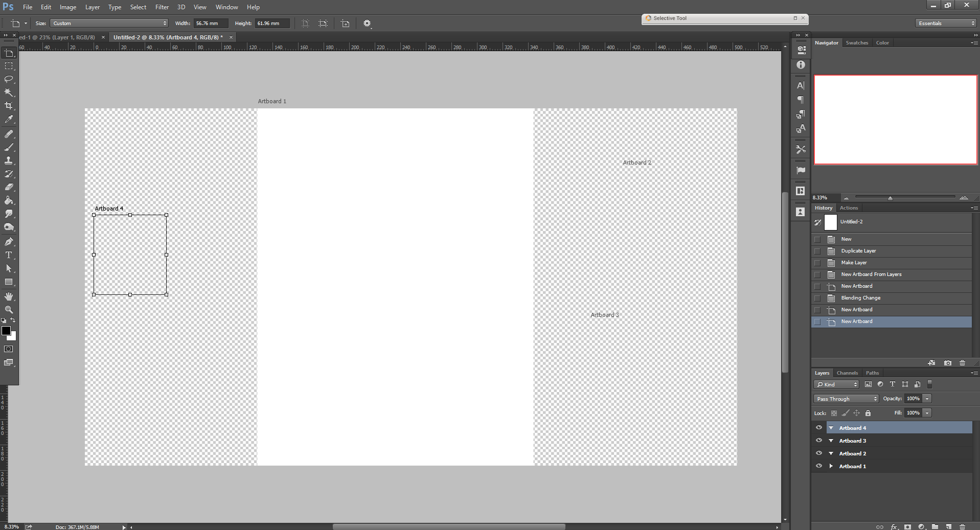Image resolution: width=980 pixels, height=530 pixels.
Task: Switch to the Paths tab
Action: [x=872, y=373]
